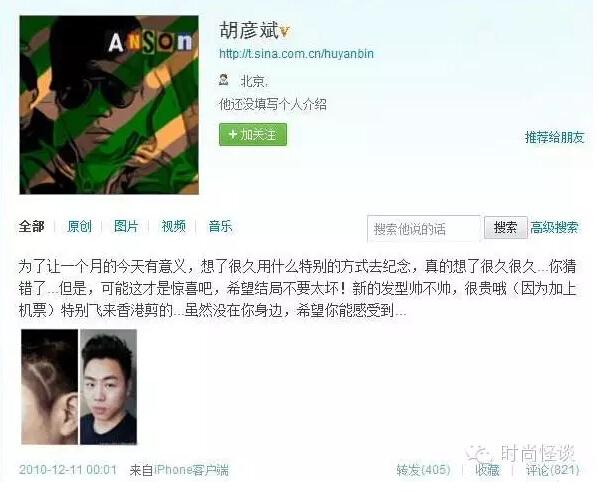Click the 推荐给朋友 link
The image size is (598, 492).
coord(555,137)
